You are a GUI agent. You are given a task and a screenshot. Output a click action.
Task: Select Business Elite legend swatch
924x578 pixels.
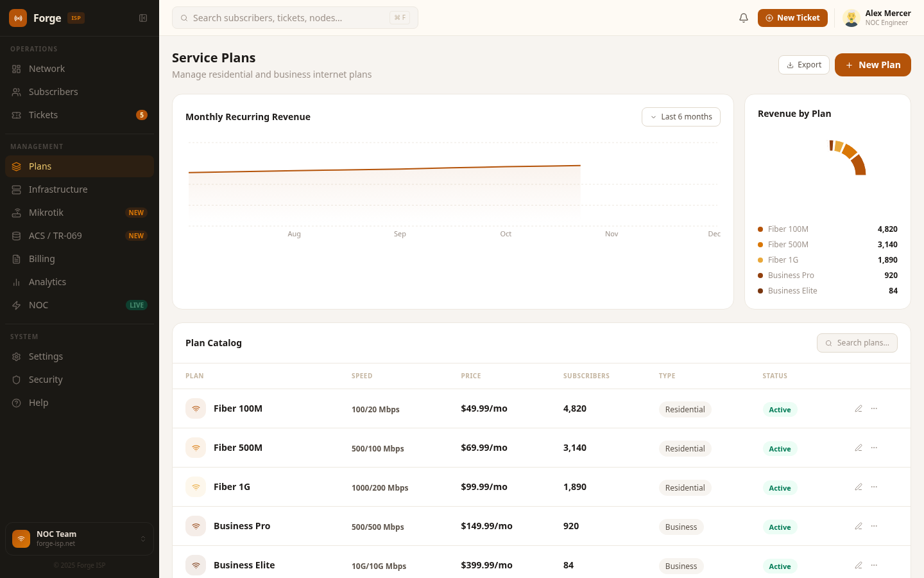(x=760, y=291)
